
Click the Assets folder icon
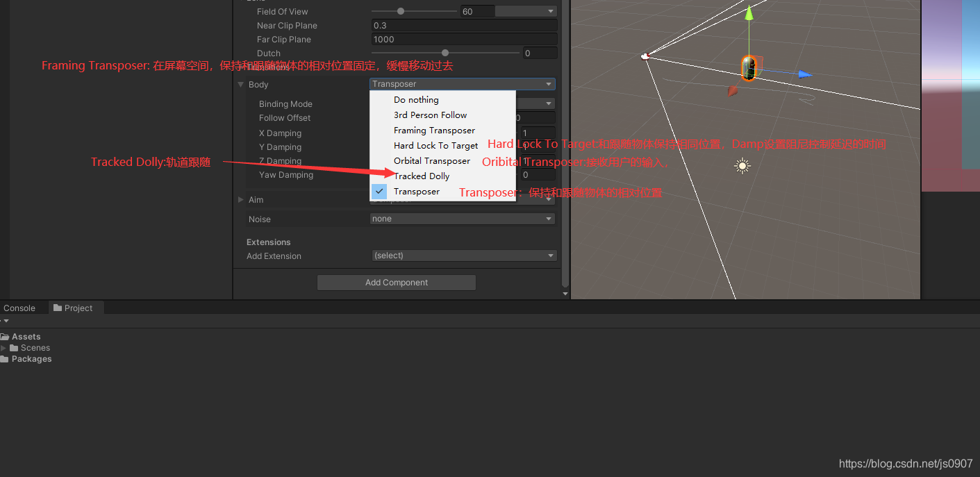click(5, 337)
